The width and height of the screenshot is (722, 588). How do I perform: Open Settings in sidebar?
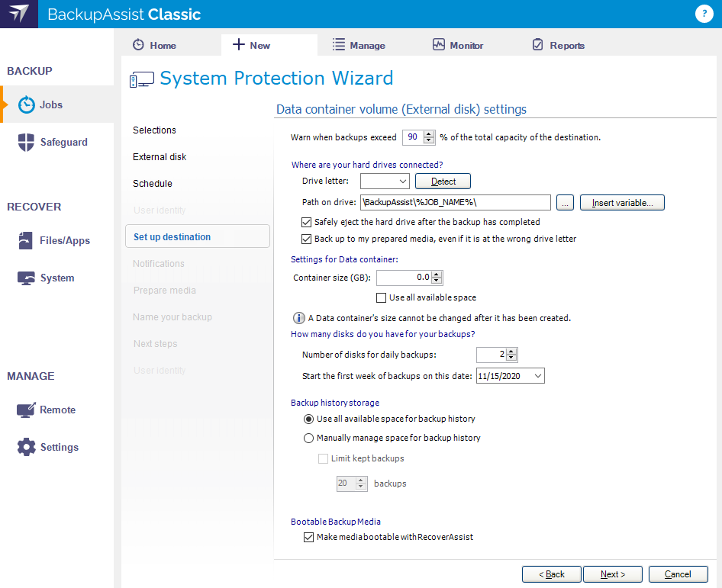(57, 447)
